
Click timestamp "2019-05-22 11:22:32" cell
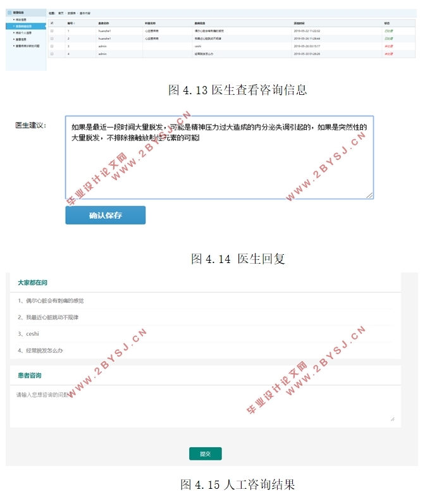click(x=307, y=31)
